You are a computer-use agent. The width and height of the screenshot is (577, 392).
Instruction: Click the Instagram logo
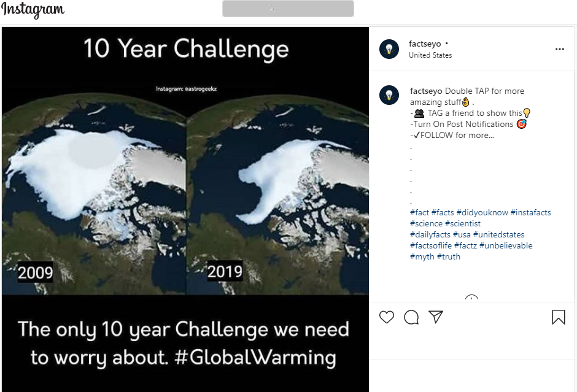[x=33, y=10]
